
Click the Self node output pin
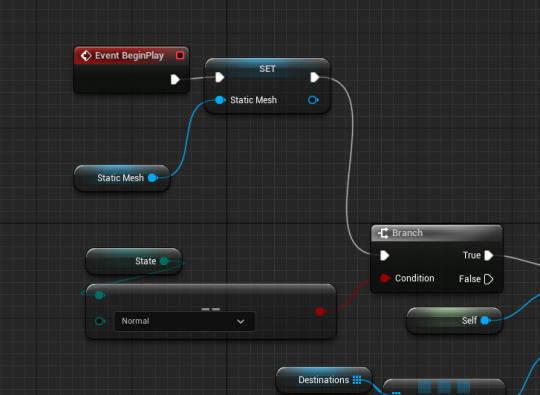(485, 321)
